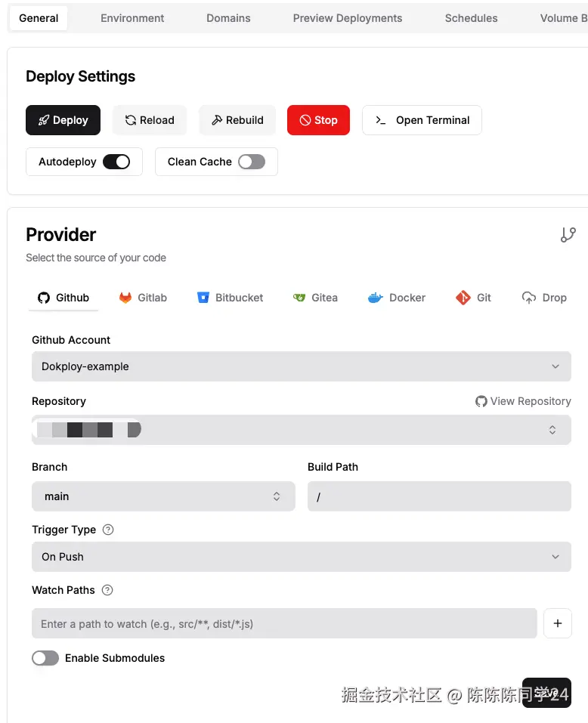
Task: Choose the Gitea source option
Action: tap(315, 298)
